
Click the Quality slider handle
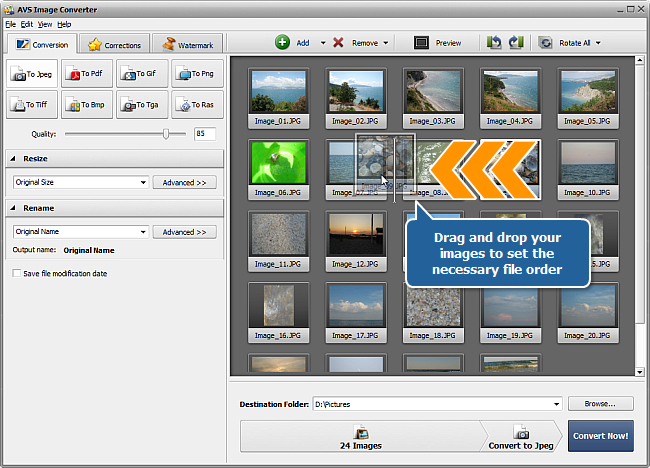[166, 134]
